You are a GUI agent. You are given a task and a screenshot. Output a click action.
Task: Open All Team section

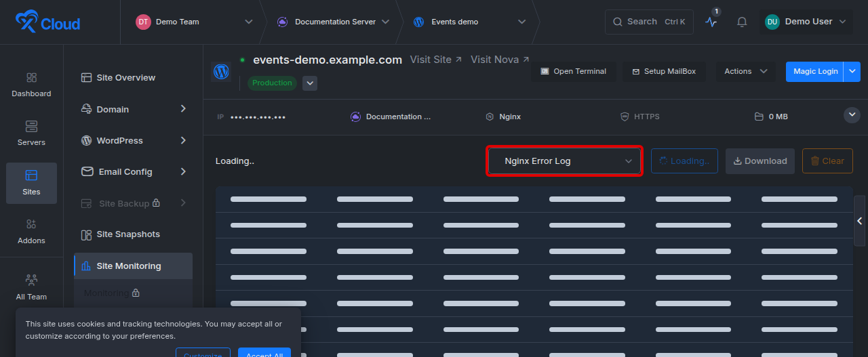pyautogui.click(x=31, y=287)
